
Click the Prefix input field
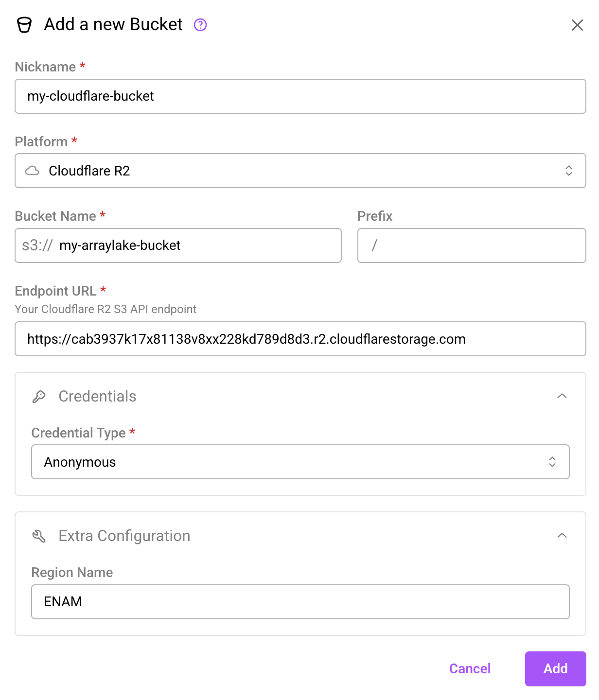tap(471, 245)
